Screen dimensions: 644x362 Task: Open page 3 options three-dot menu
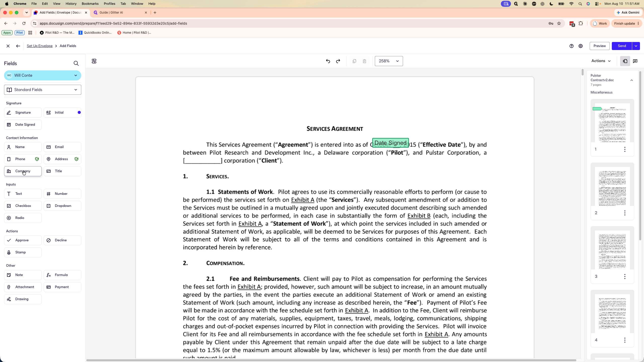[x=625, y=277]
